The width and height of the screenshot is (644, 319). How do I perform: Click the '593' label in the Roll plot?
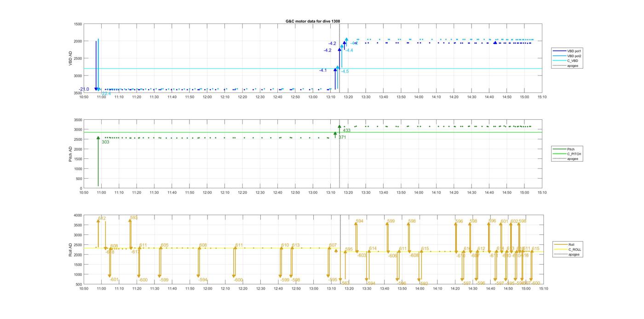coord(134,217)
